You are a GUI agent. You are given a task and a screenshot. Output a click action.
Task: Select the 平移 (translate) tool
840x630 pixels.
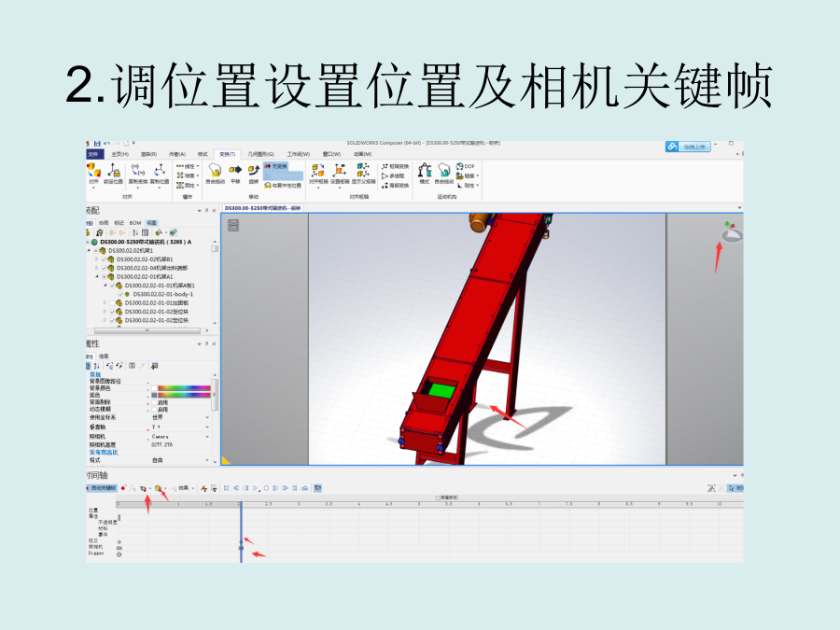click(x=235, y=171)
